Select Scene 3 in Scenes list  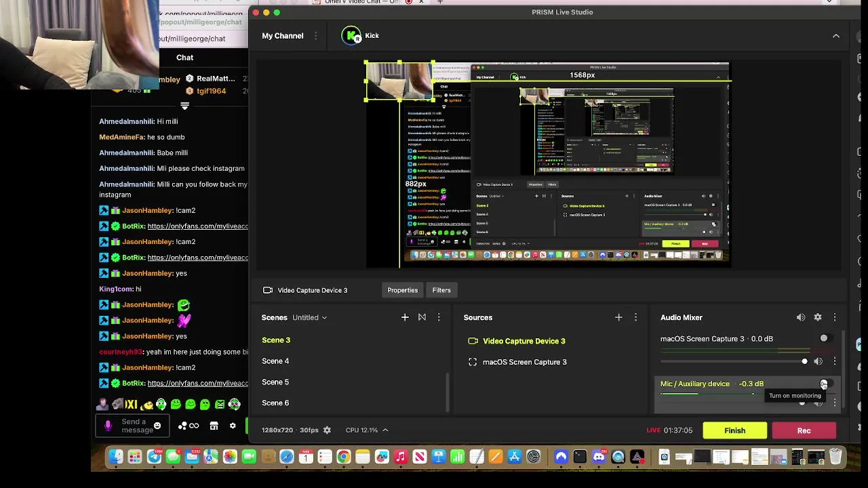(276, 340)
